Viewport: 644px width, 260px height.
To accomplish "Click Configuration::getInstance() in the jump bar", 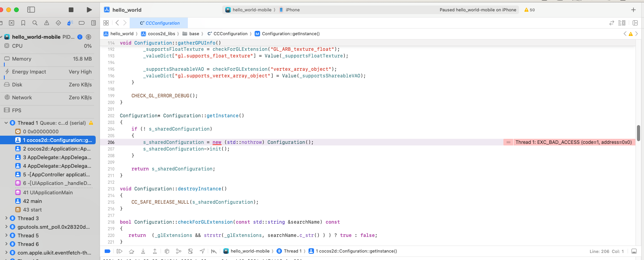I will coord(290,34).
